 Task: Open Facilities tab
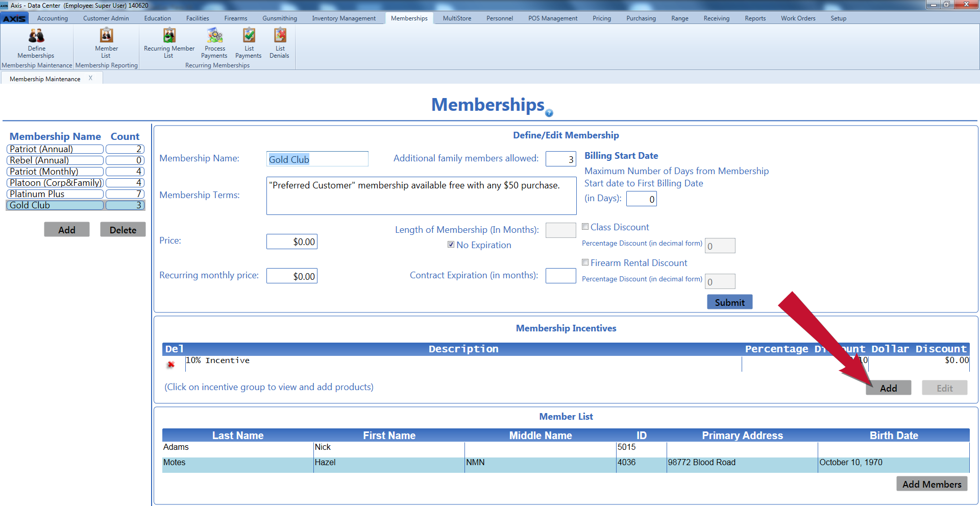pyautogui.click(x=198, y=18)
